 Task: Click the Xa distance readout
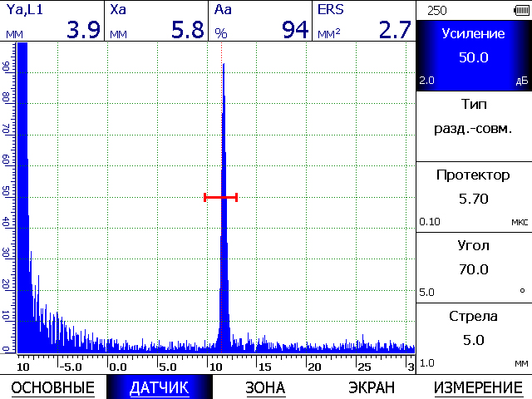pyautogui.click(x=156, y=22)
